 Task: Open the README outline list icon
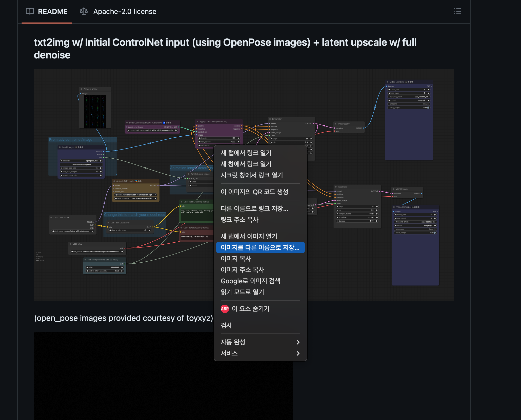tap(457, 11)
